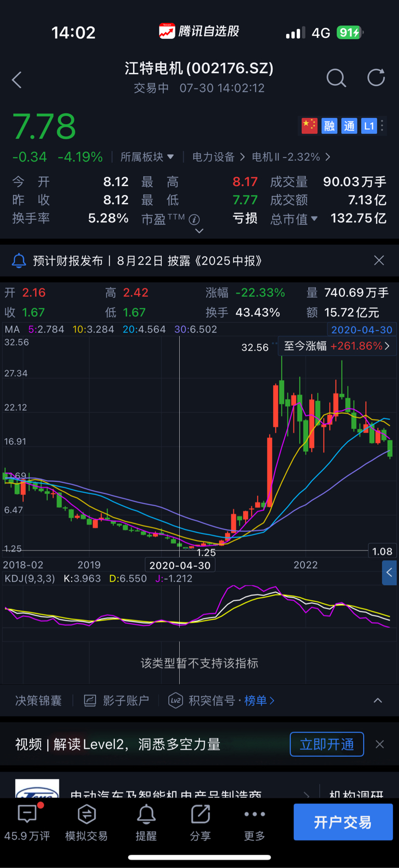The height and width of the screenshot is (868, 399).
Task: Tap the 1.08 price axis label
Action: 382,551
